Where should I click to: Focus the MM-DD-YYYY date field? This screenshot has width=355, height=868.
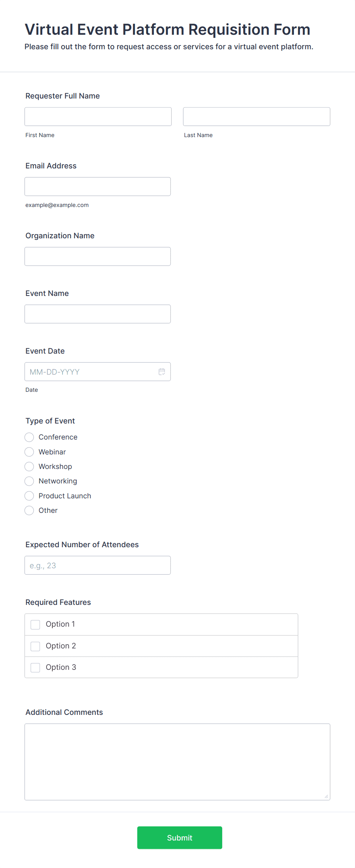(92, 372)
